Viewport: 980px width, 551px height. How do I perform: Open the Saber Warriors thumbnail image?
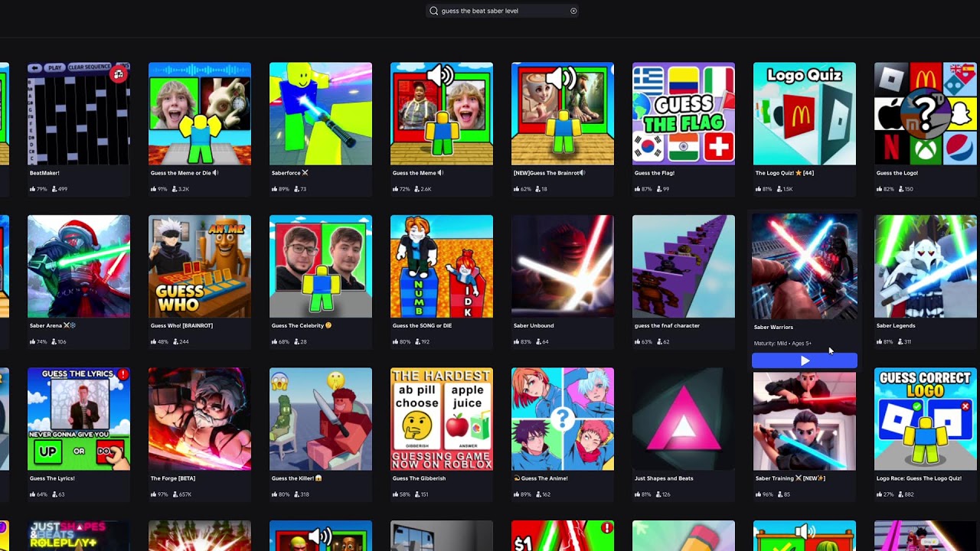(x=805, y=266)
